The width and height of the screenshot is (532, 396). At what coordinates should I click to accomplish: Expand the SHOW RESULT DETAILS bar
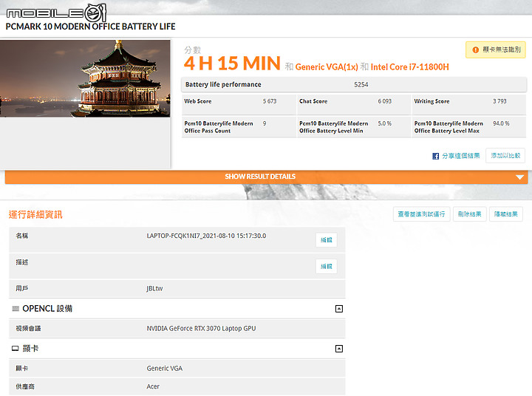click(266, 177)
